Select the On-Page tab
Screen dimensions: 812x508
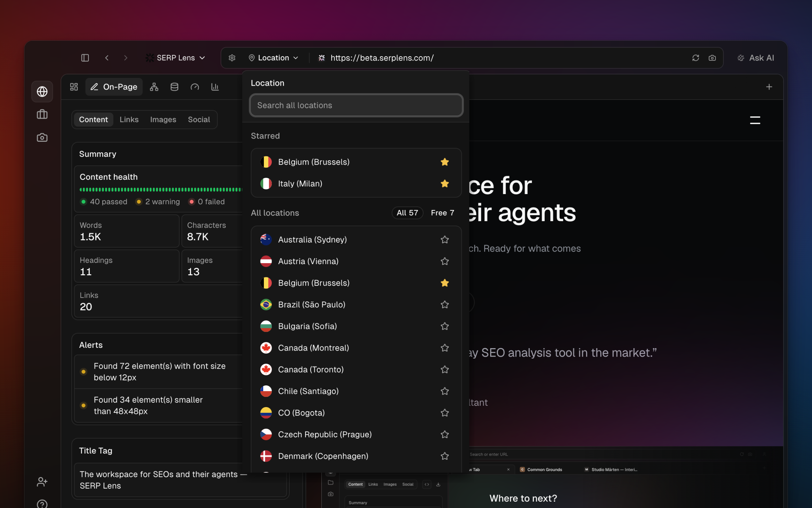(x=114, y=87)
